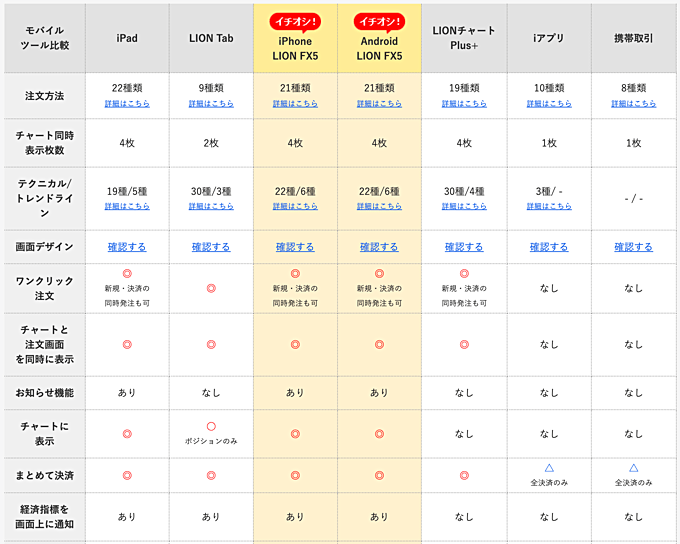
Task: Click 22種類 text in iPad column
Action: pos(127,88)
